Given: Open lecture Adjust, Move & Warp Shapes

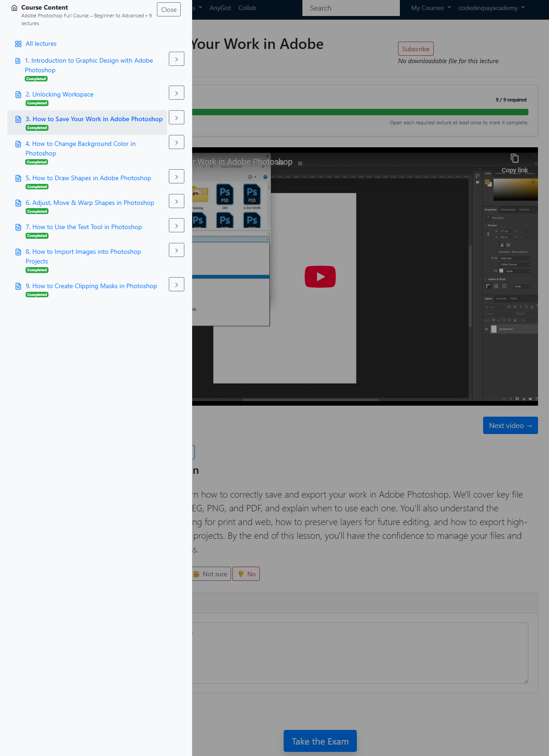Looking at the screenshot, I should pos(90,203).
